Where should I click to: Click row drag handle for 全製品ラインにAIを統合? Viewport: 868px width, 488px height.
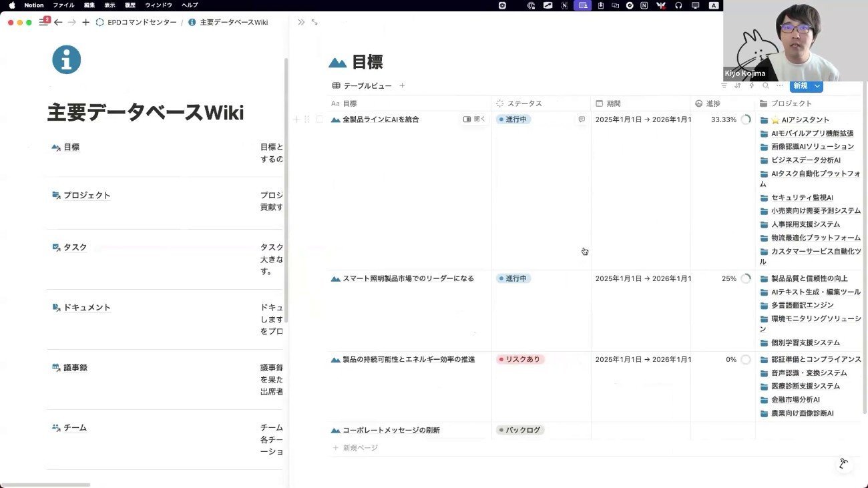307,119
